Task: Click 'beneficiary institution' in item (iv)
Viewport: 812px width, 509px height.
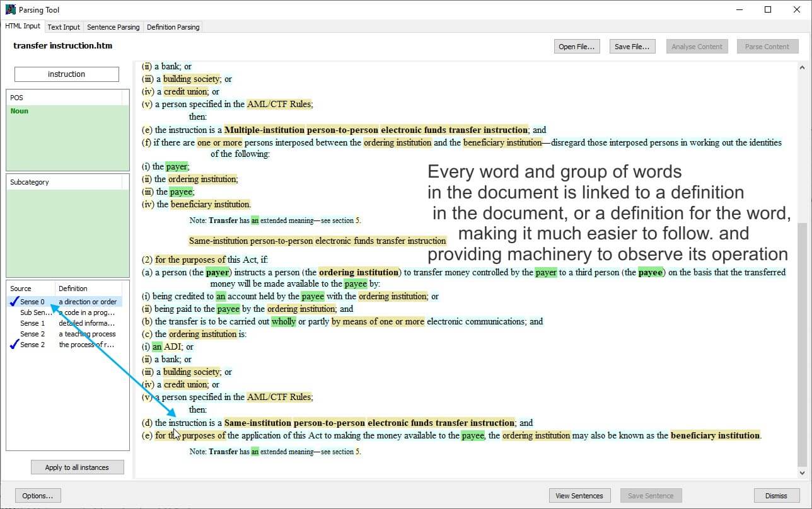Action: coord(210,204)
